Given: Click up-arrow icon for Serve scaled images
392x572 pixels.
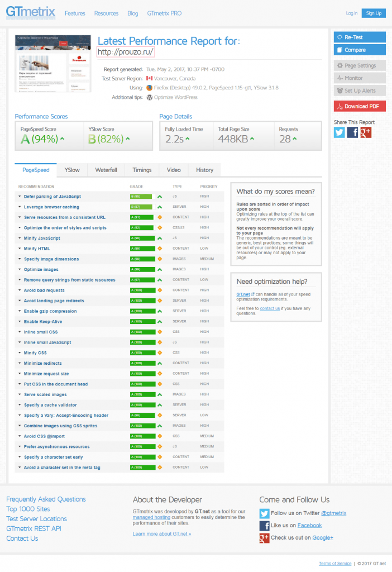Looking at the screenshot, I should click(160, 395).
